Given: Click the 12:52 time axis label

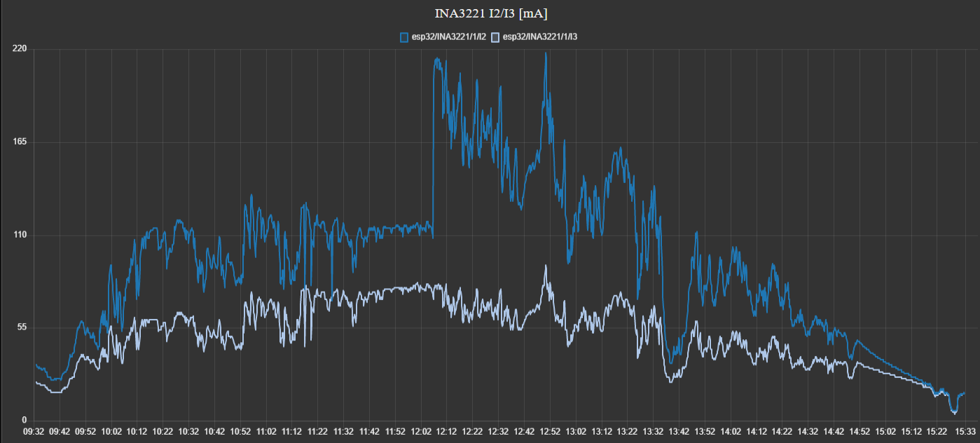Looking at the screenshot, I should (x=550, y=432).
